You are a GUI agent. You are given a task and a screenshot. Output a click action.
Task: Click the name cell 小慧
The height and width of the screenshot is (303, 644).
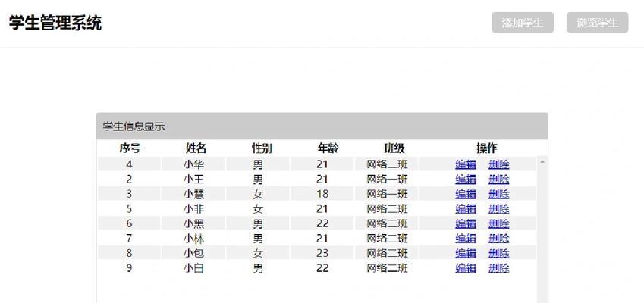193,194
